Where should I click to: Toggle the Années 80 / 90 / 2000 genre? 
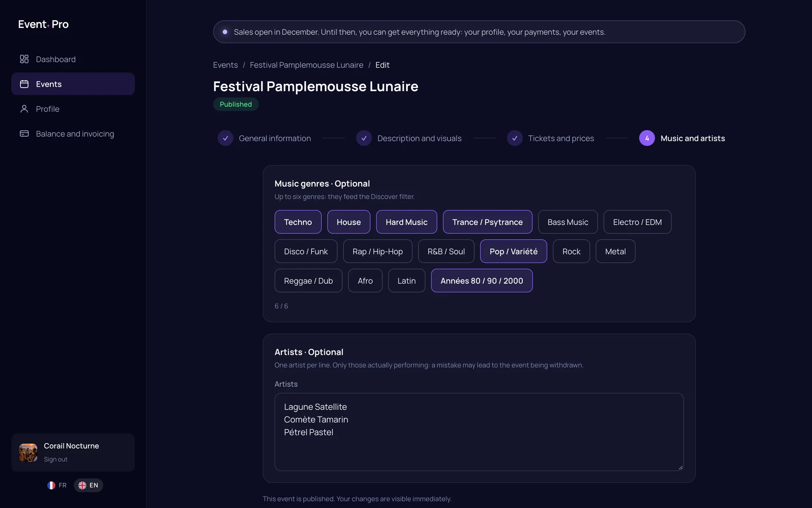coord(481,281)
